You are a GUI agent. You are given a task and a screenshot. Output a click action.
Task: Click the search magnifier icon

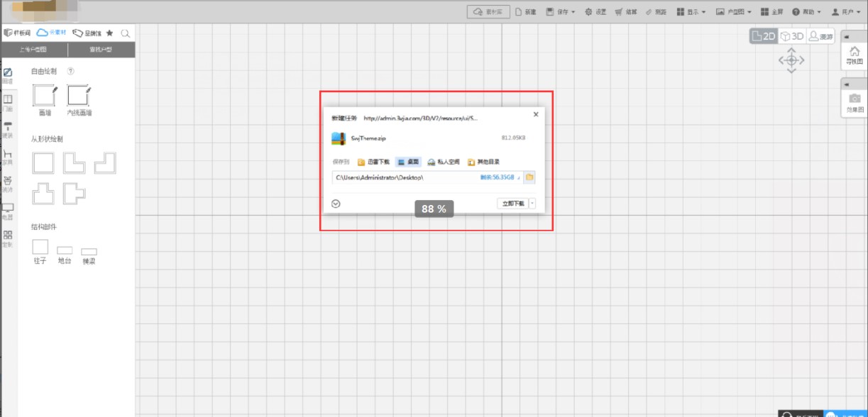(x=126, y=33)
